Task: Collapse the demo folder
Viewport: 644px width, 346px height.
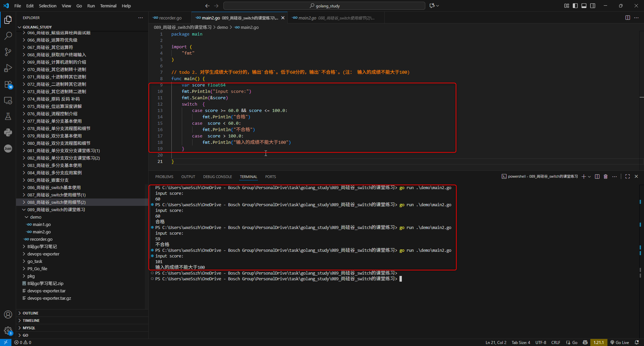Action: click(82, 217)
